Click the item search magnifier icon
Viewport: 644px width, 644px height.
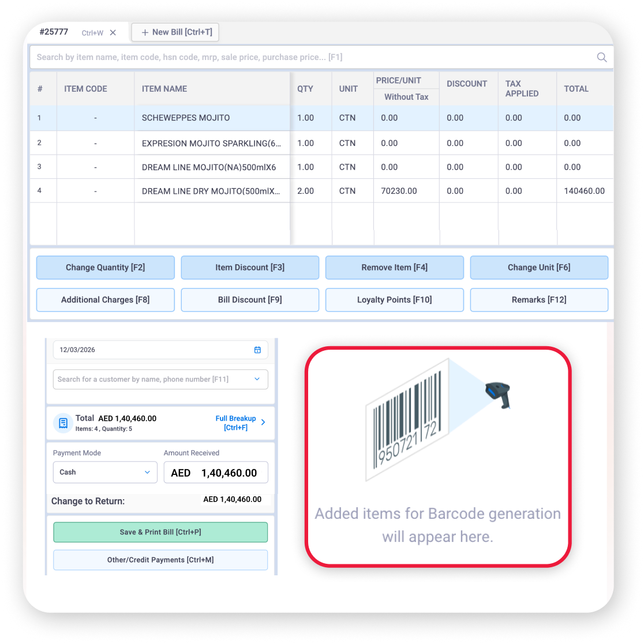(x=602, y=57)
